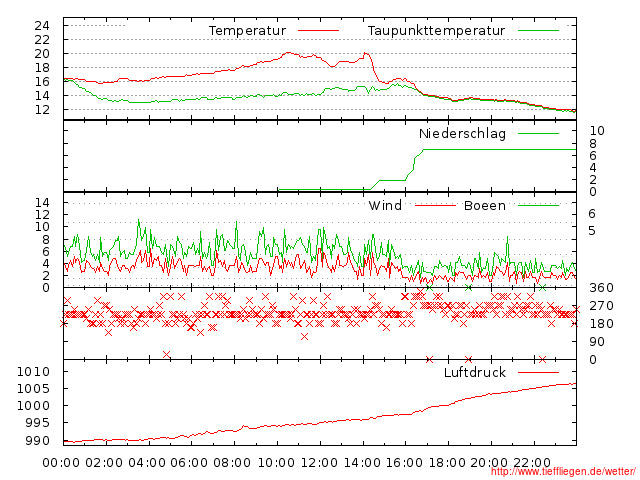Image resolution: width=640 pixels, height=480 pixels.
Task: Click the 1000 pressure axis value
Action: (x=33, y=406)
